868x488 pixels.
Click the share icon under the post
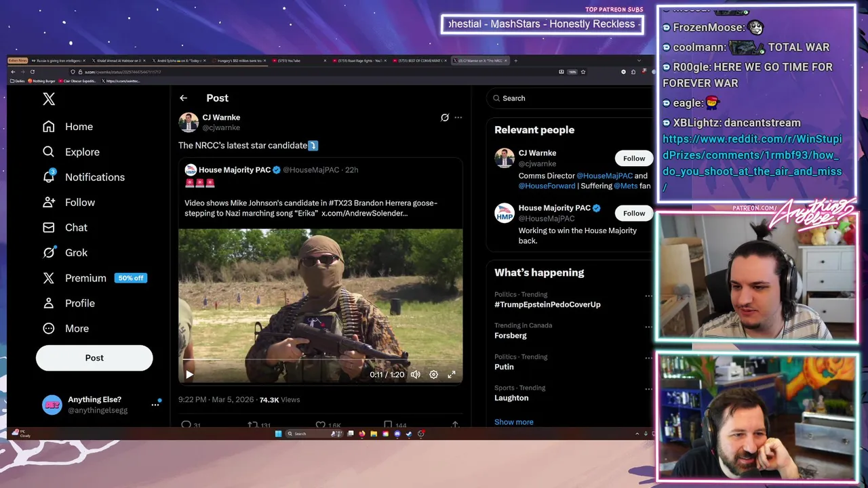tap(455, 425)
